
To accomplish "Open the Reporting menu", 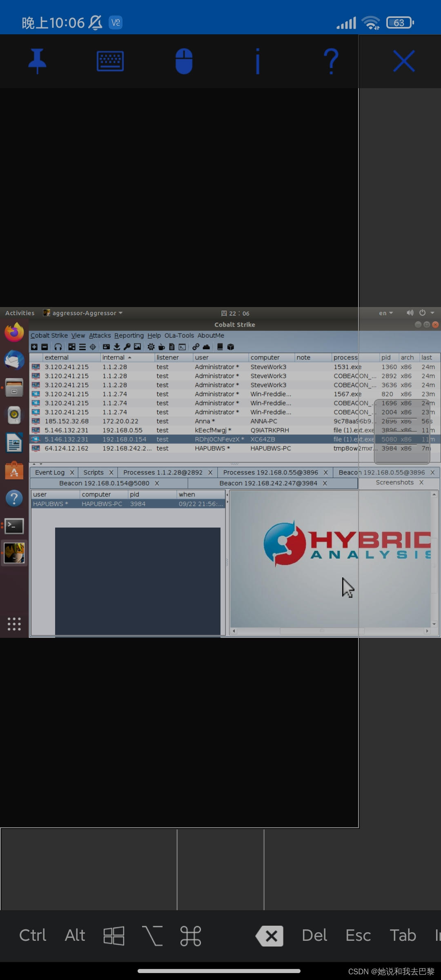I will pyautogui.click(x=129, y=335).
